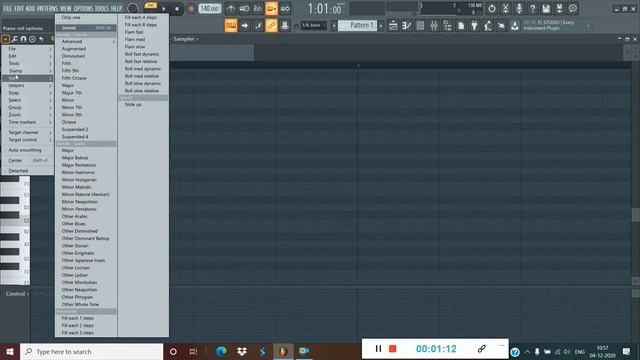The height and width of the screenshot is (360, 640).
Task: Toggle loop recording
Action: click(285, 9)
